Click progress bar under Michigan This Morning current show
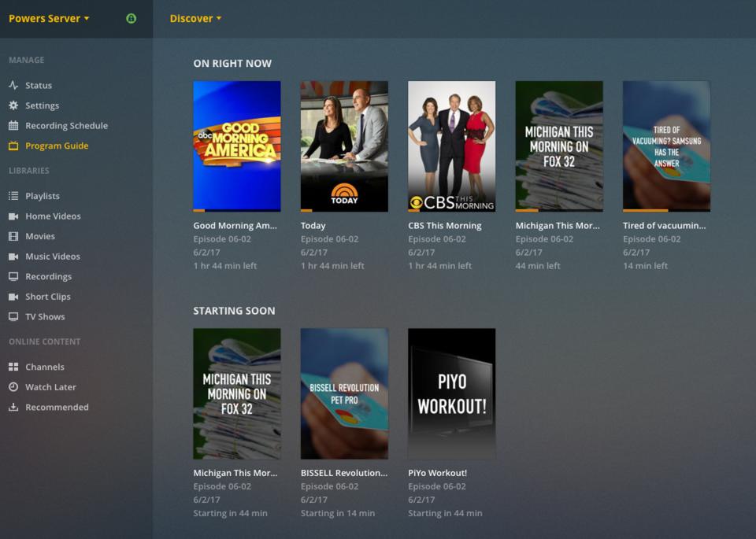 [x=559, y=211]
